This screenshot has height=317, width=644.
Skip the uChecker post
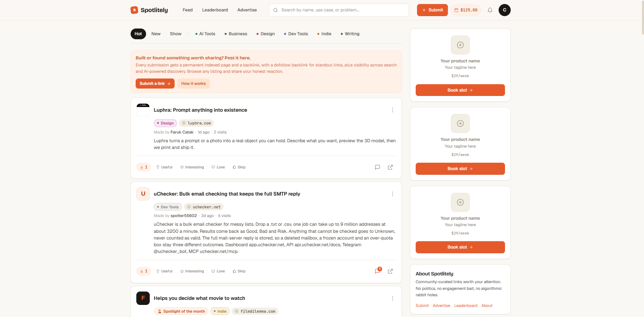[239, 271]
